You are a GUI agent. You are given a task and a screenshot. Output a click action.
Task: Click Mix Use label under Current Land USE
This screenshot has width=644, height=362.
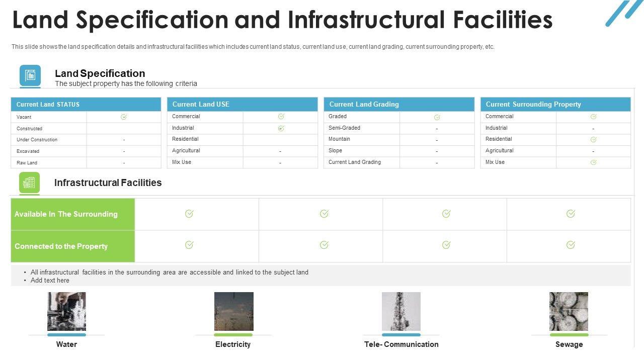click(x=182, y=162)
